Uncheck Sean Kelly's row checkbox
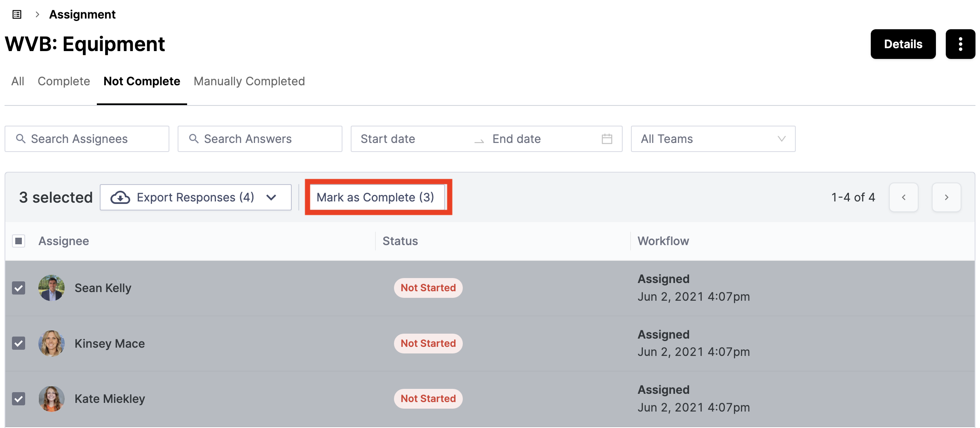Image resolution: width=980 pixels, height=428 pixels. [19, 288]
